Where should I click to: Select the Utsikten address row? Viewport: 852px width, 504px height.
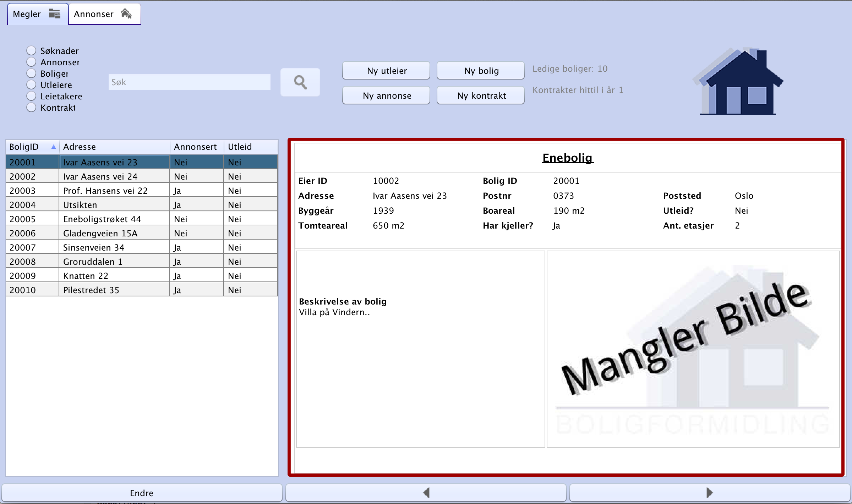142,205
